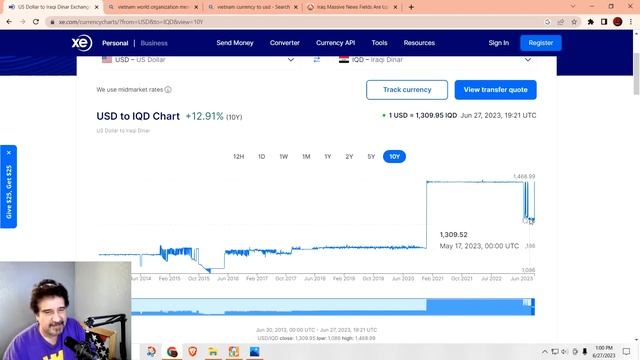Show hidden tray icons chevron

click(x=544, y=351)
